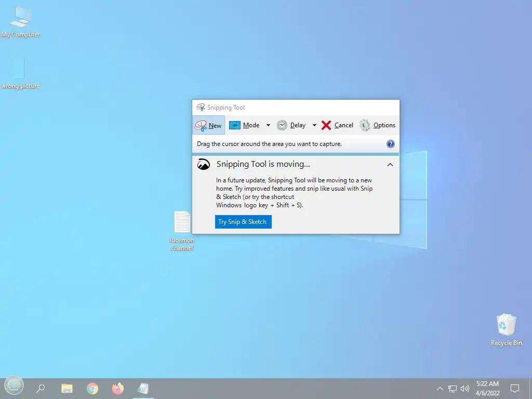The width and height of the screenshot is (532, 399).
Task: Click the Snip & Sketch logo icon
Action: [x=204, y=164]
